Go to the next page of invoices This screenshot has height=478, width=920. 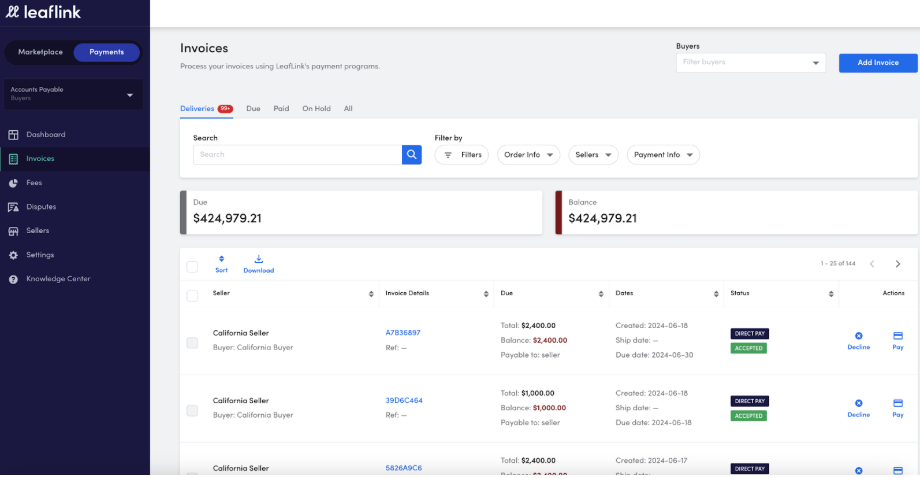coord(898,264)
